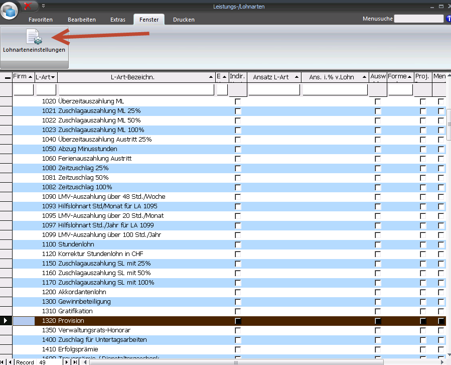Select row 1095 LMV-Auszahlung über 20 Std./Monat

(229, 216)
